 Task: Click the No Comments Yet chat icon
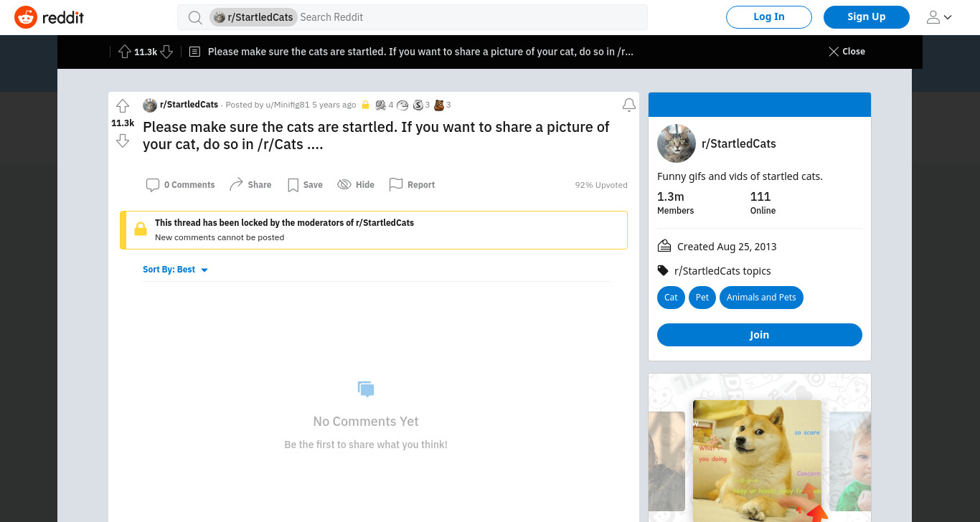pos(366,389)
